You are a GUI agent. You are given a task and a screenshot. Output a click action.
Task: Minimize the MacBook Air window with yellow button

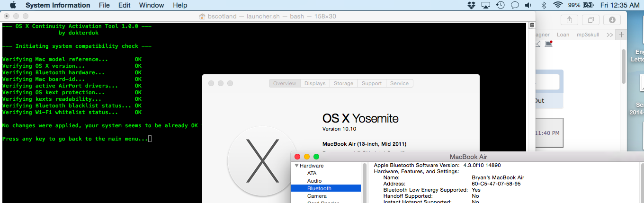(x=307, y=157)
